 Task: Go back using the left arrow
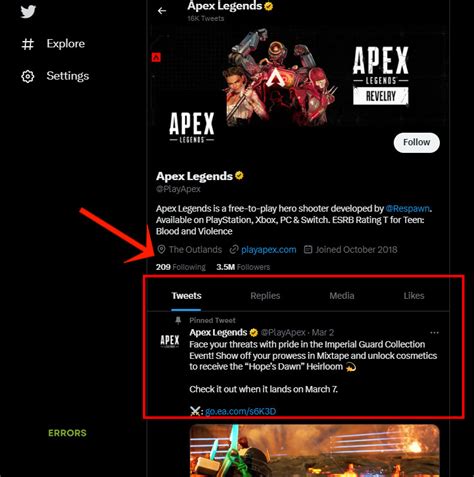(x=162, y=11)
